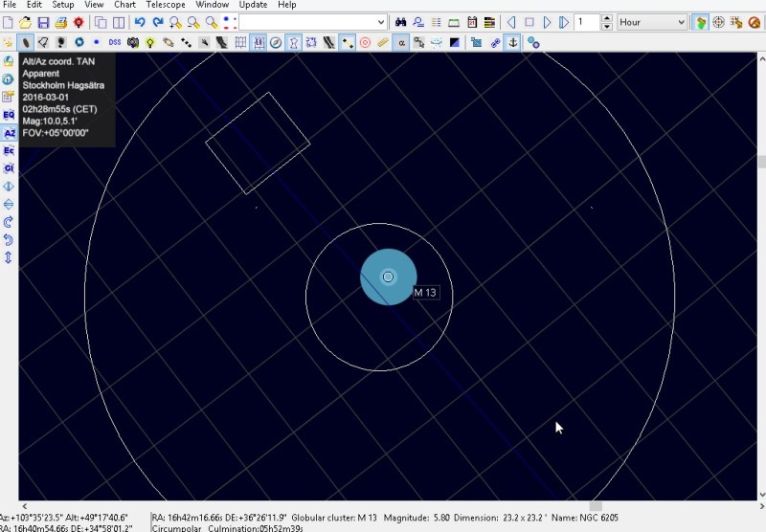The height and width of the screenshot is (532, 766).
Task: Toggle the red concentric circles marker icon
Action: pyautogui.click(x=365, y=43)
